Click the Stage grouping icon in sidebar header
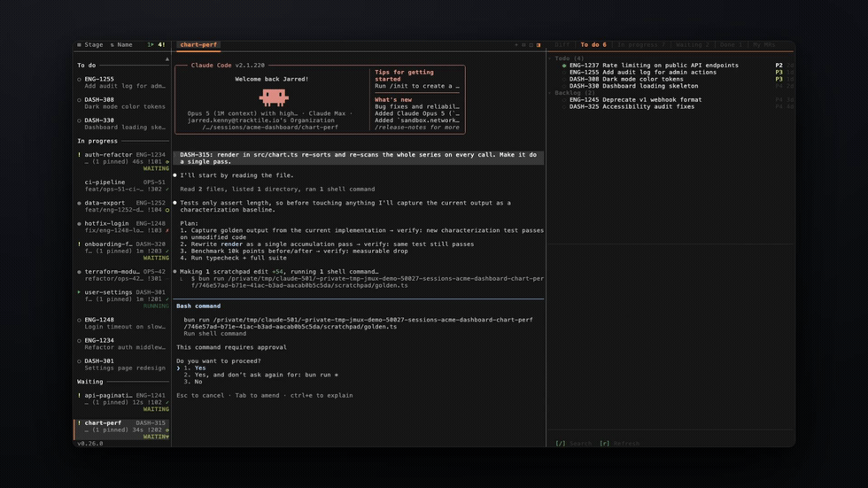 [x=79, y=45]
